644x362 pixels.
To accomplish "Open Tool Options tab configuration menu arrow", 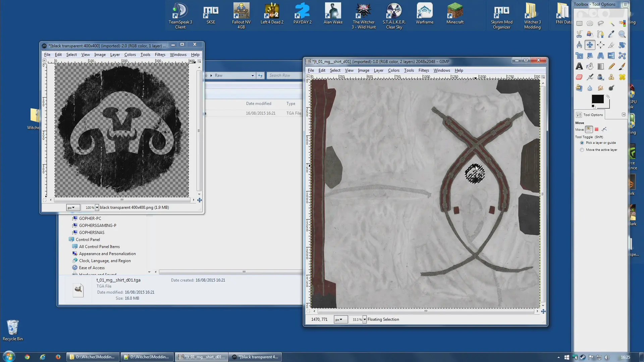I will 624,115.
